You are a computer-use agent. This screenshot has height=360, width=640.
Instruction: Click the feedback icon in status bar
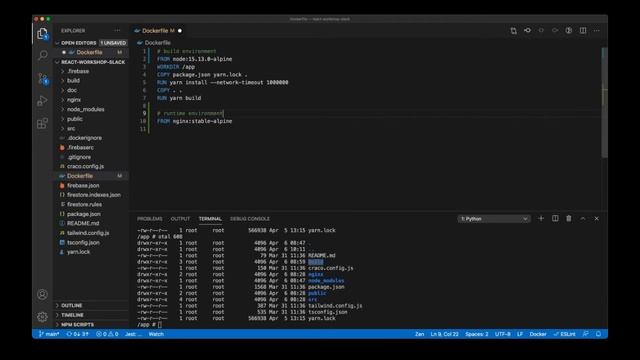586,334
